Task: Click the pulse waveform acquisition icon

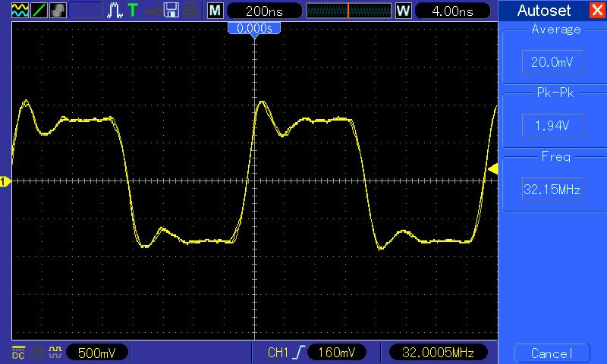Action: [x=115, y=11]
